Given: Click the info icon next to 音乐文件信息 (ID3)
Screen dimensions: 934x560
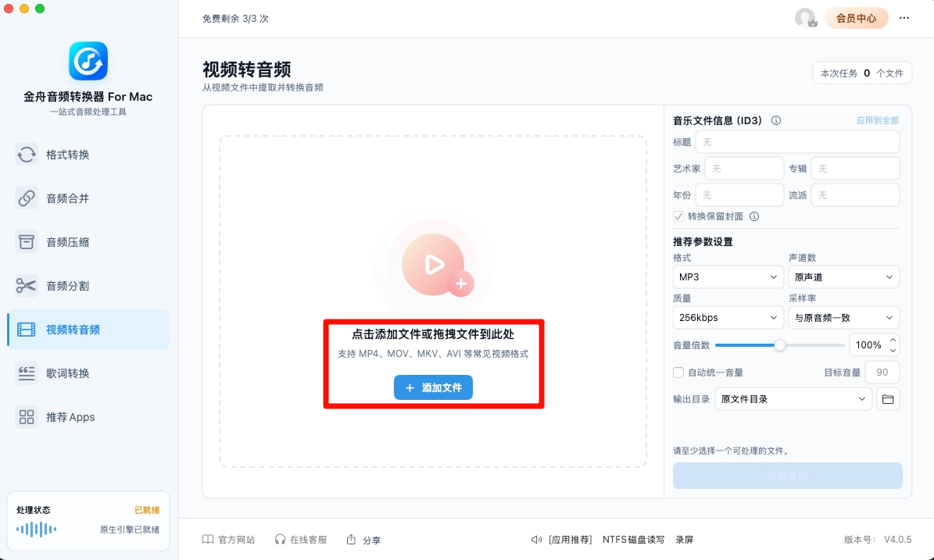Looking at the screenshot, I should pyautogui.click(x=775, y=120).
